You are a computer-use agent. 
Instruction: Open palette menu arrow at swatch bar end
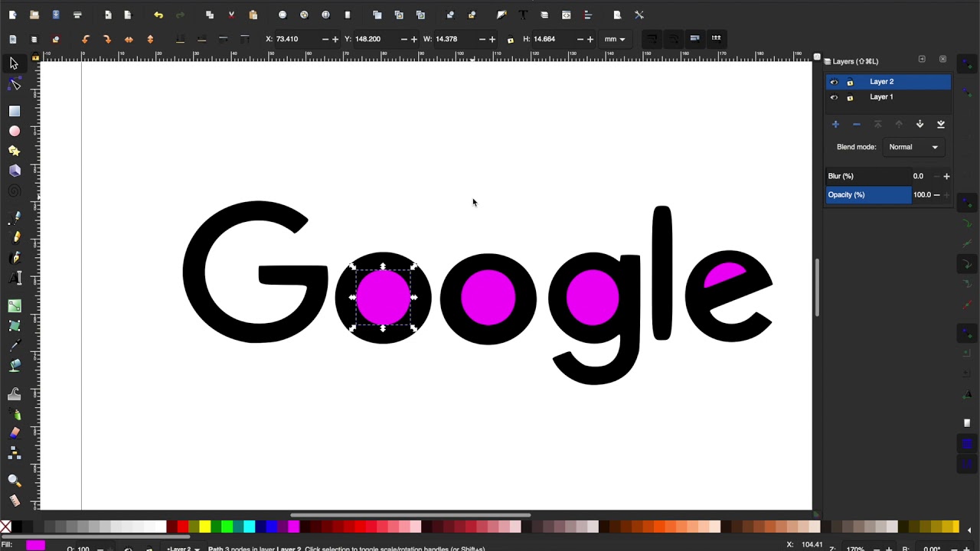(969, 529)
